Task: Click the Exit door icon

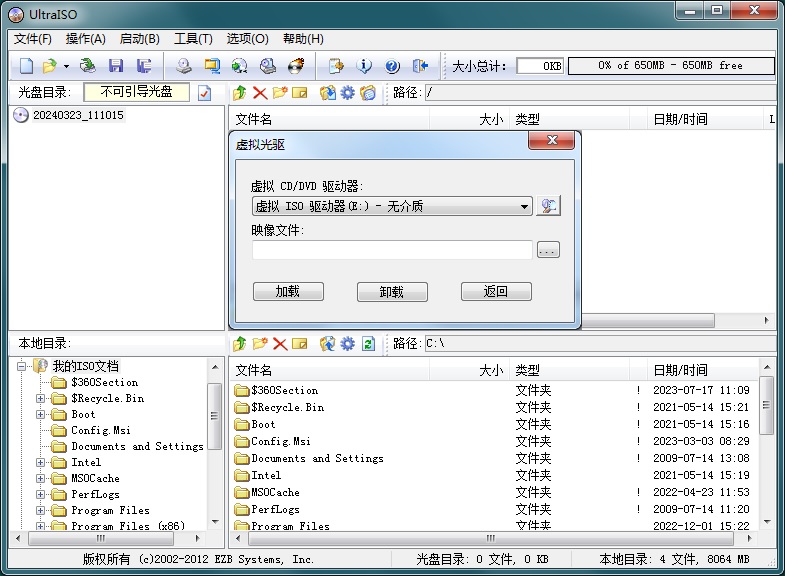Action: coord(420,66)
